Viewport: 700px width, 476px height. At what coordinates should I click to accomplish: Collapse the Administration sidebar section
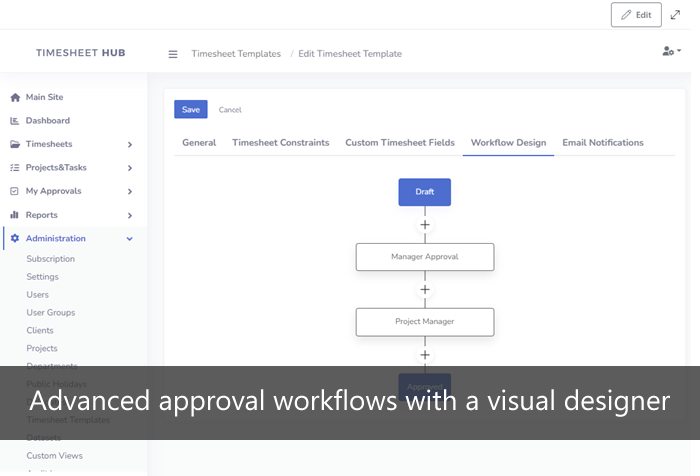[x=129, y=239]
